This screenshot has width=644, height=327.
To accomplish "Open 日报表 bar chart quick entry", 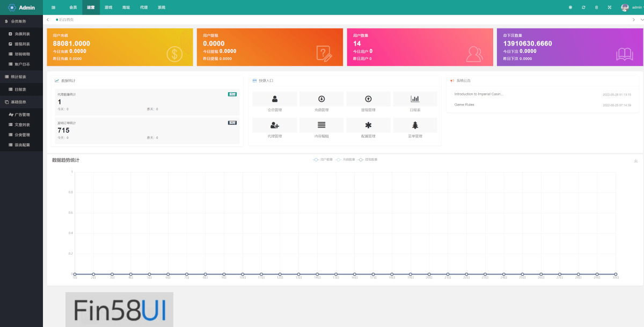I will pyautogui.click(x=415, y=99).
